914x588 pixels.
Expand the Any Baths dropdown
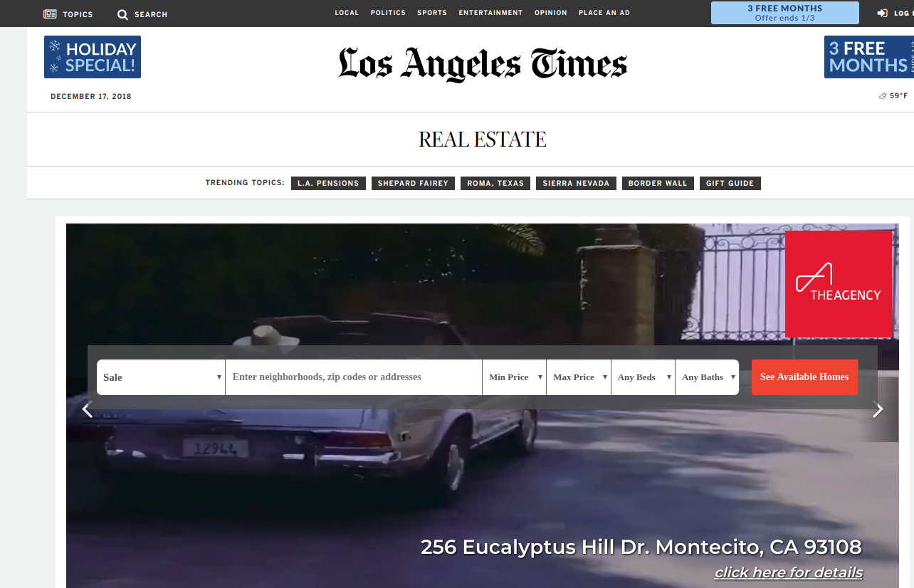[707, 377]
